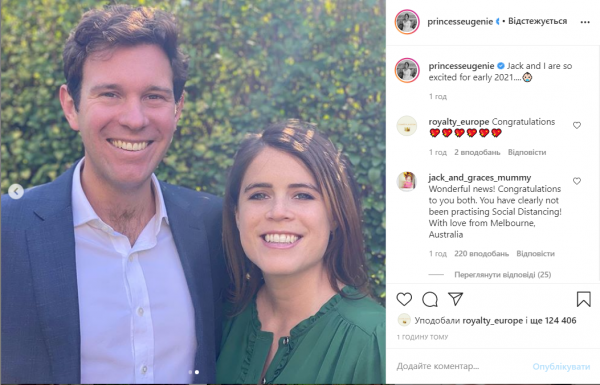Like the post with the heart icon
Viewport: 600px width, 385px height.
pos(404,299)
